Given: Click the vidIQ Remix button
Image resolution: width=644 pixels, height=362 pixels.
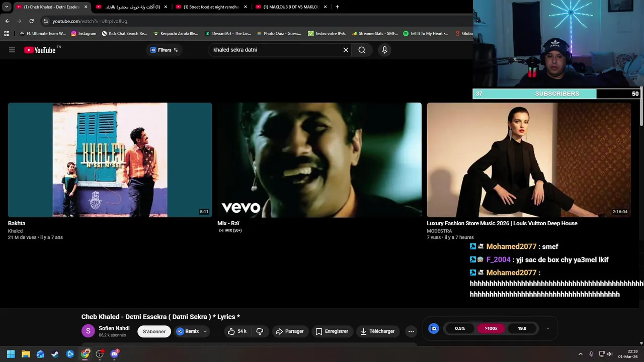Looking at the screenshot, I should click(188, 331).
